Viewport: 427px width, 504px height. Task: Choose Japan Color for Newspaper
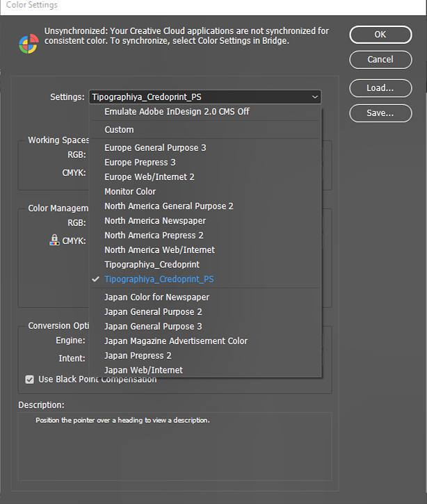click(205, 297)
